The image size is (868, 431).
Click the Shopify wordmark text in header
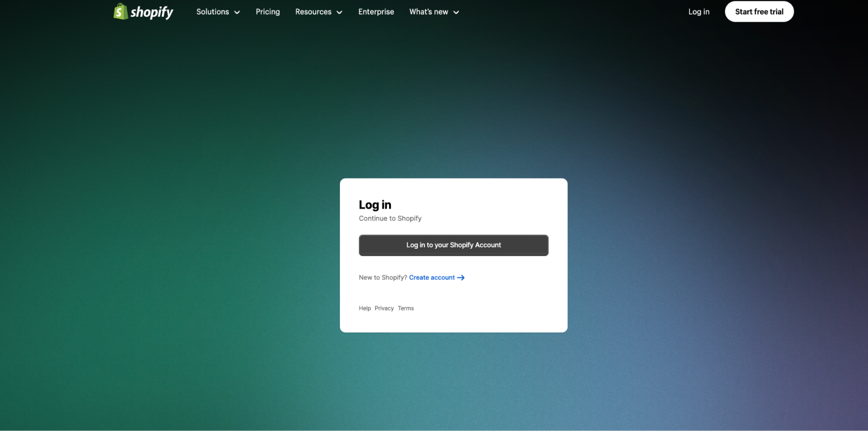[152, 12]
